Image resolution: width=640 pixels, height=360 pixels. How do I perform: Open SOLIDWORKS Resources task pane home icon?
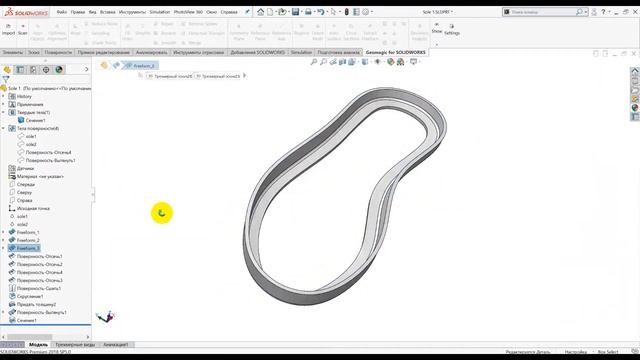click(635, 71)
